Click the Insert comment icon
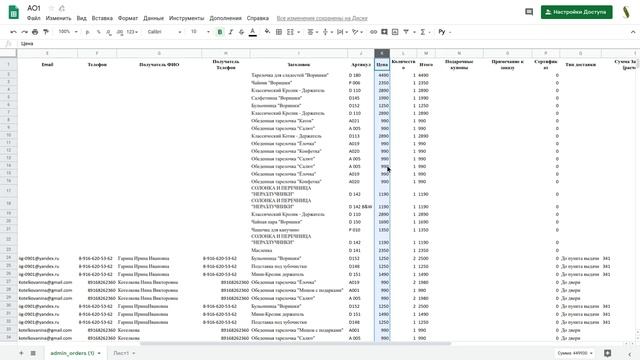This screenshot has height=360, width=640. click(x=384, y=32)
